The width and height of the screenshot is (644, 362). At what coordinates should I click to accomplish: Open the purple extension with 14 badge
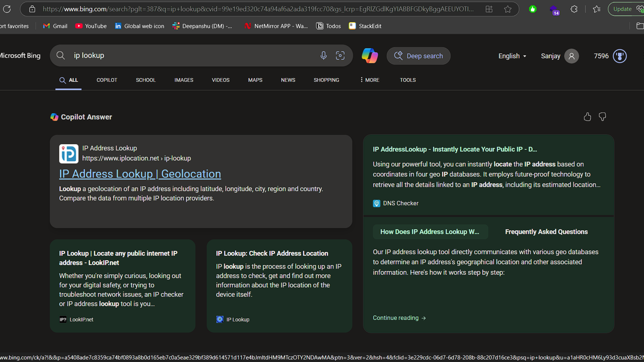554,10
